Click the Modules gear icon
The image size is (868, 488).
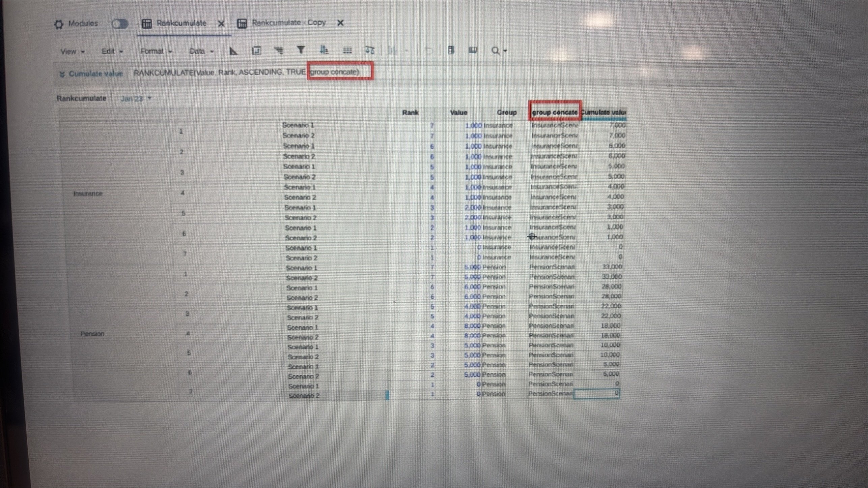(x=59, y=24)
